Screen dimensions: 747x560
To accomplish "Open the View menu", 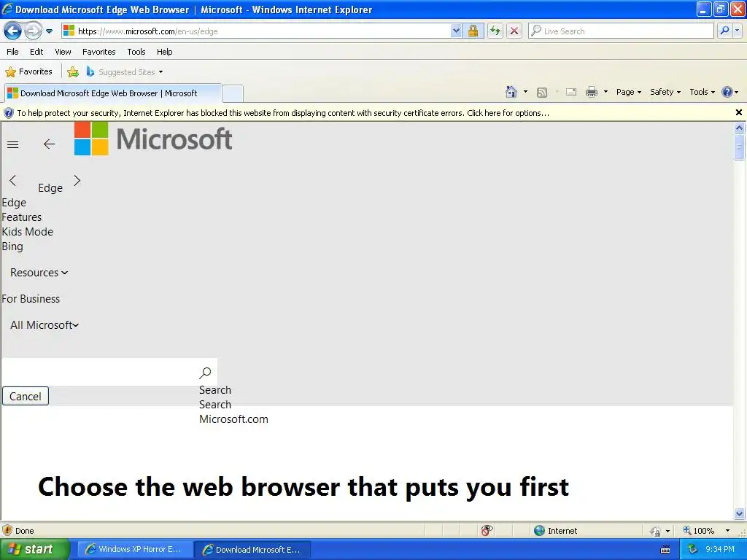I will click(63, 52).
